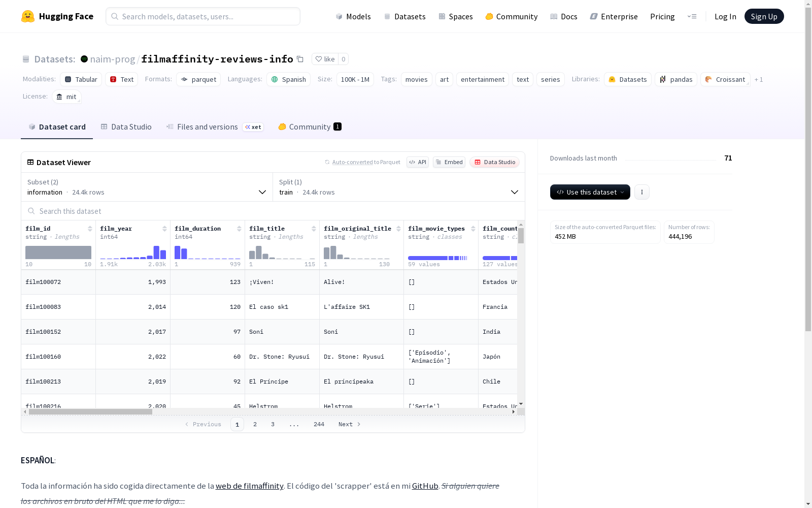Screen dimensions: 812x508
Task: Follow the web de filmaffinity link
Action: point(250,486)
